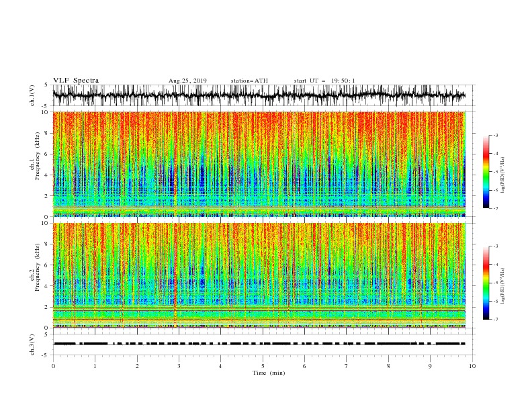Click the ch.2 PSD color bar
The width and height of the screenshot is (532, 411).
pos(486,283)
